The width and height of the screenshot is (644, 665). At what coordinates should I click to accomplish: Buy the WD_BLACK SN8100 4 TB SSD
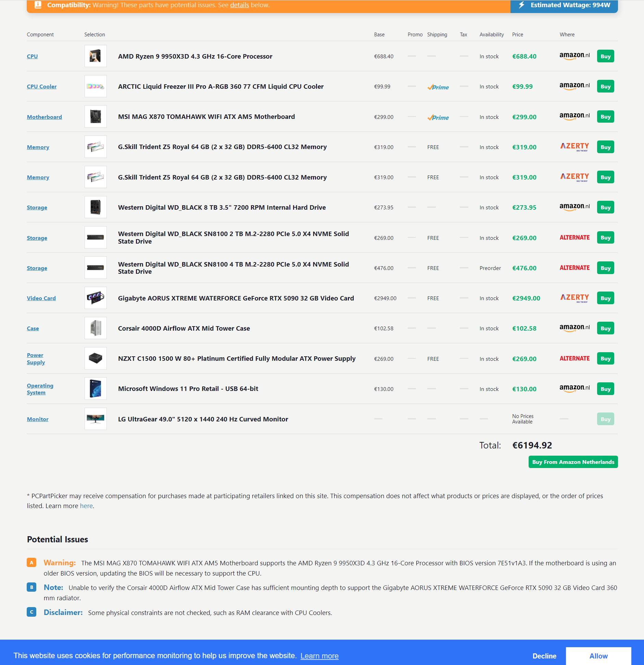click(x=605, y=268)
